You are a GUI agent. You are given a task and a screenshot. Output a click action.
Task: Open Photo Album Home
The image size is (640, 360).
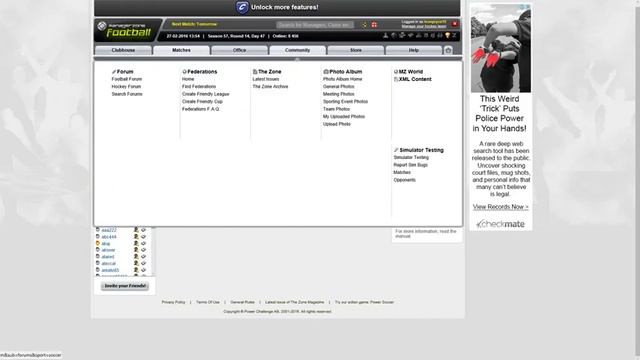pos(342,79)
